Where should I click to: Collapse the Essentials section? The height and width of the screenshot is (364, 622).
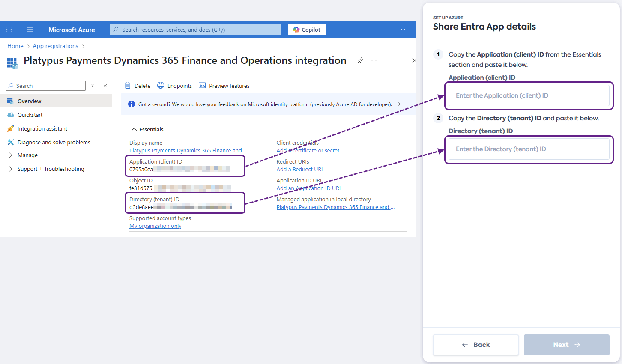tap(134, 129)
